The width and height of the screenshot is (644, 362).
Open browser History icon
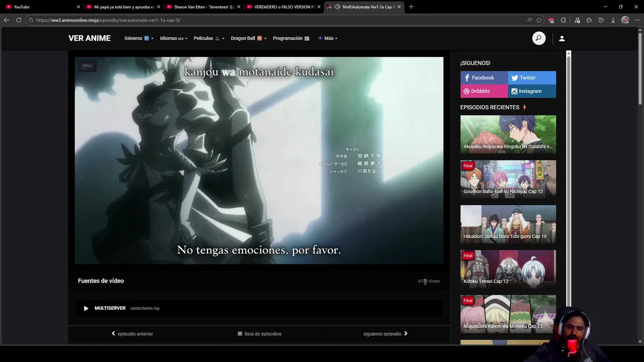point(601,20)
